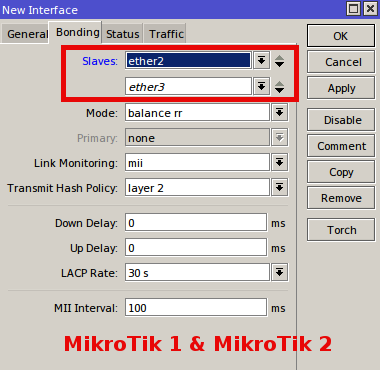Click the Mode field showing balance rr

[197, 112]
